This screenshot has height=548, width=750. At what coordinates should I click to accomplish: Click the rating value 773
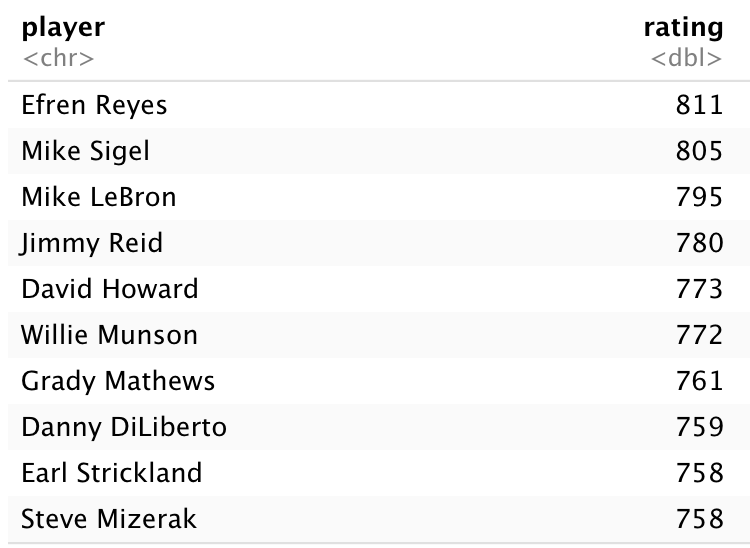[699, 289]
